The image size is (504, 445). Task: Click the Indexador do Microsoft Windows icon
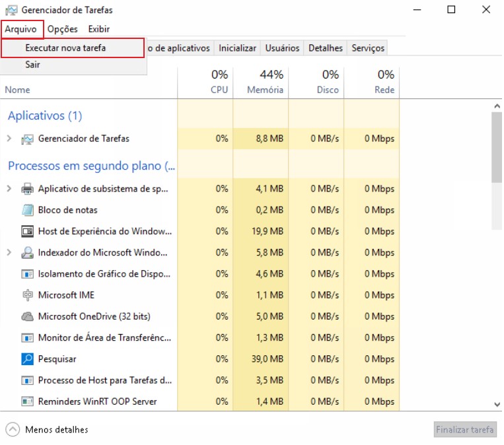(27, 253)
